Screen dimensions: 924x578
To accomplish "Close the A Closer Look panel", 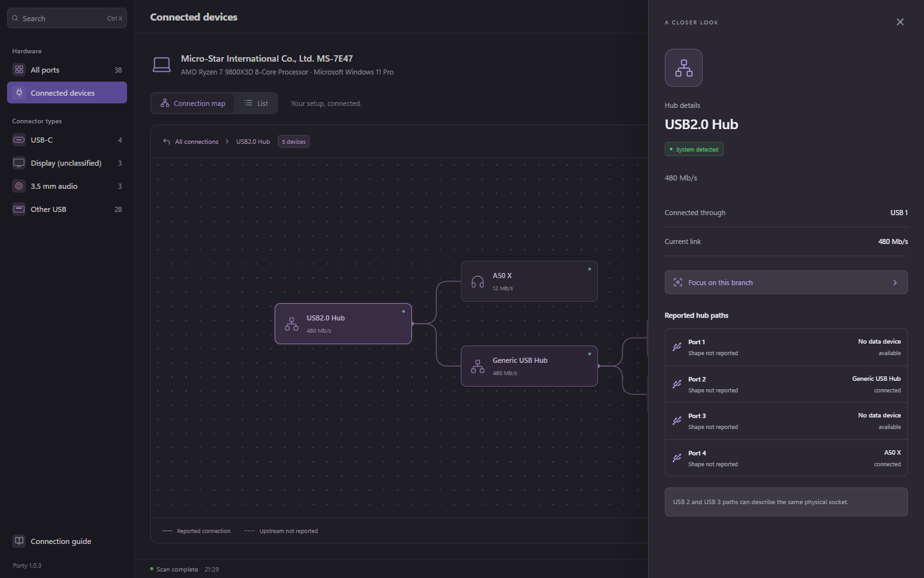I will (x=900, y=22).
